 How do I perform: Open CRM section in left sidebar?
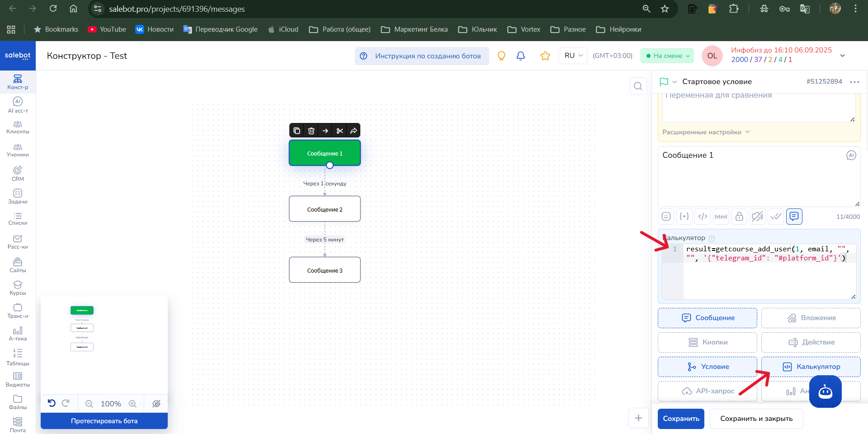tap(18, 174)
